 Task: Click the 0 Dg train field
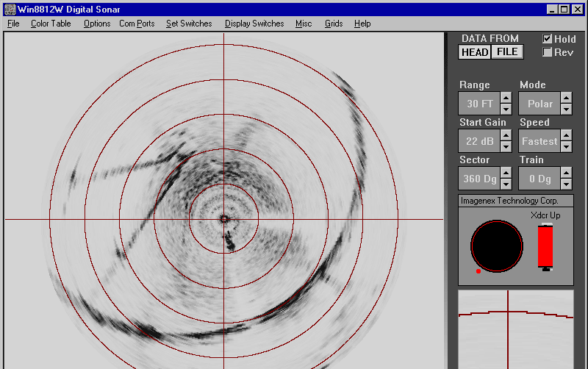coord(540,179)
